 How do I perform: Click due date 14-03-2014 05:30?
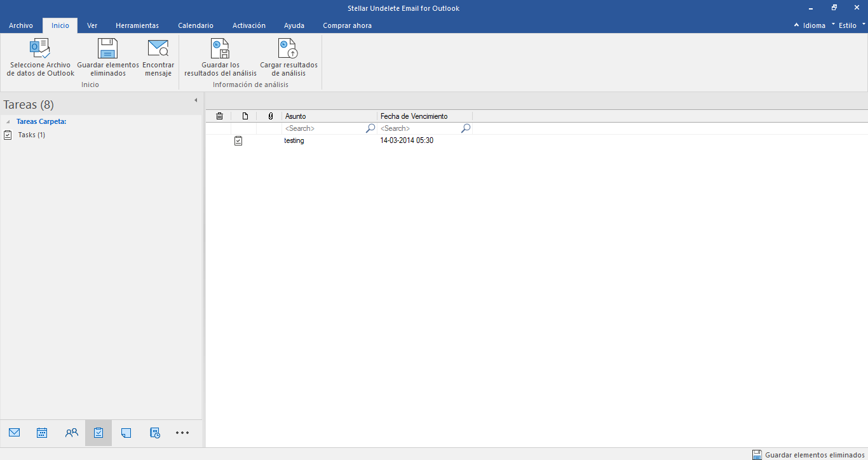pos(407,140)
